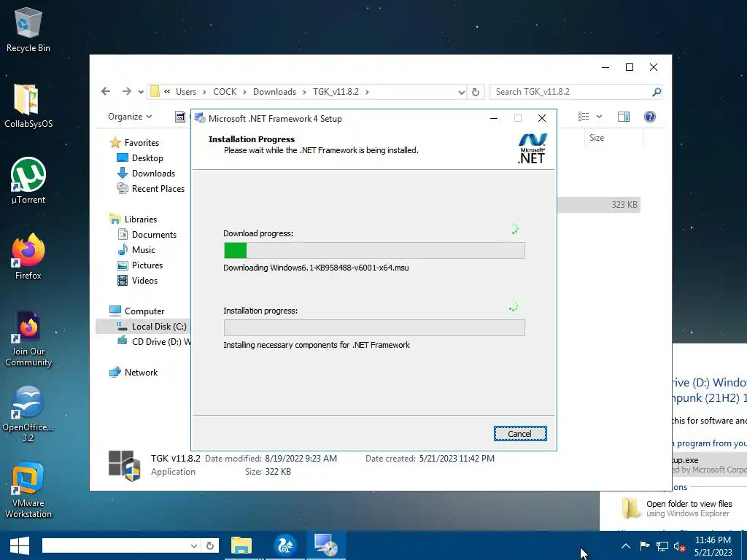
Task: Select the file row showing 323 KB
Action: tap(599, 205)
